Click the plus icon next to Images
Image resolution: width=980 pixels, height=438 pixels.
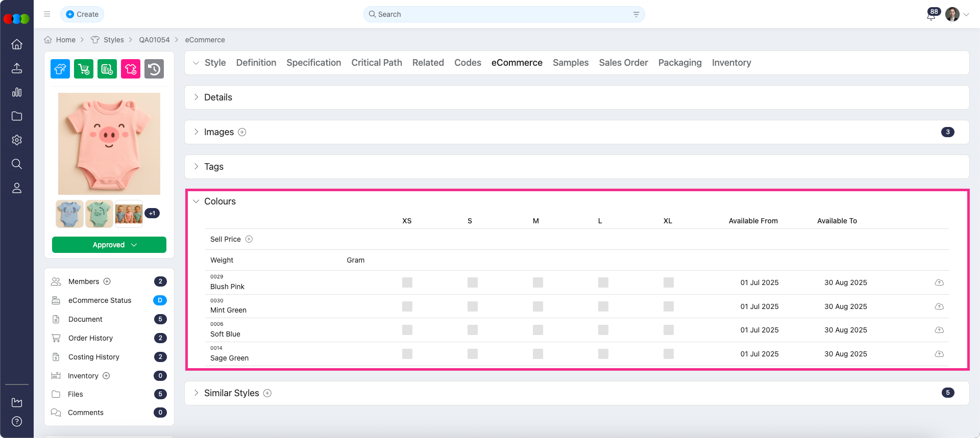click(242, 132)
